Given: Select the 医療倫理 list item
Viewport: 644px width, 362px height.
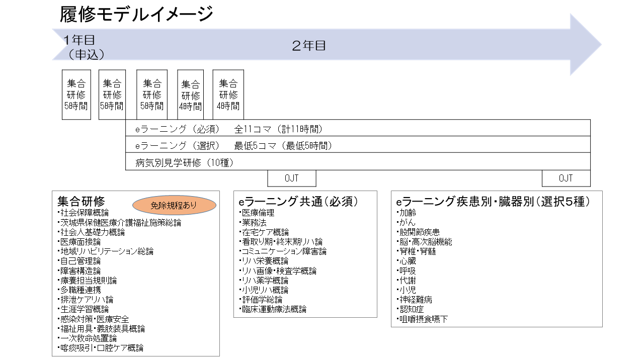Looking at the screenshot, I should click(258, 213).
